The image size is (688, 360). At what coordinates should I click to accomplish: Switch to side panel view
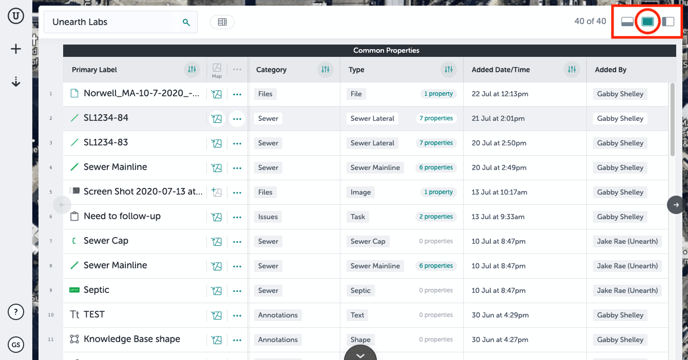[668, 22]
